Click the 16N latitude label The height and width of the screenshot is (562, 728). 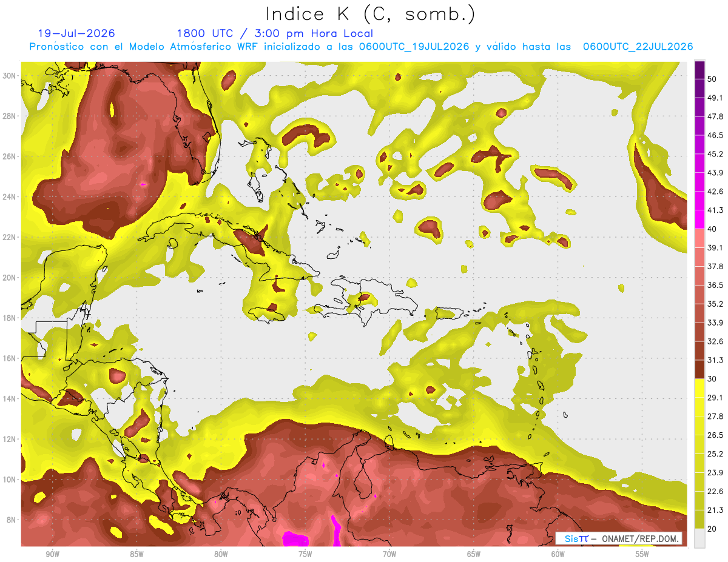click(x=10, y=358)
